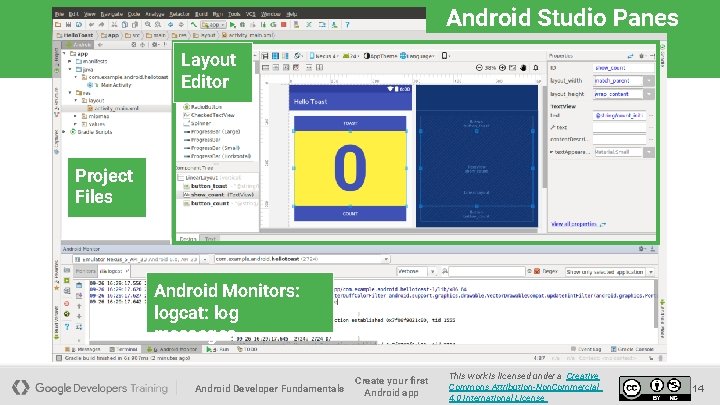
Task: Click the navigate Back arrow toolbar icon
Action: tap(170, 25)
